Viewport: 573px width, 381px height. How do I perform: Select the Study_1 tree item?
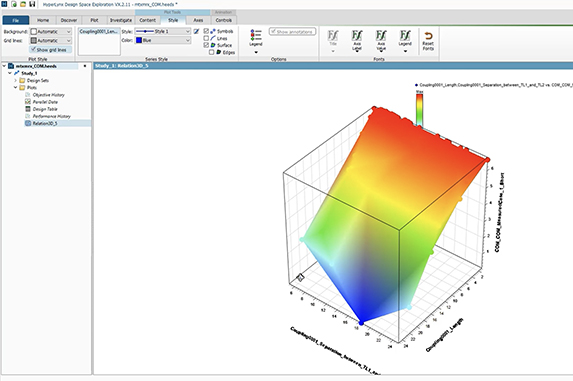point(29,73)
